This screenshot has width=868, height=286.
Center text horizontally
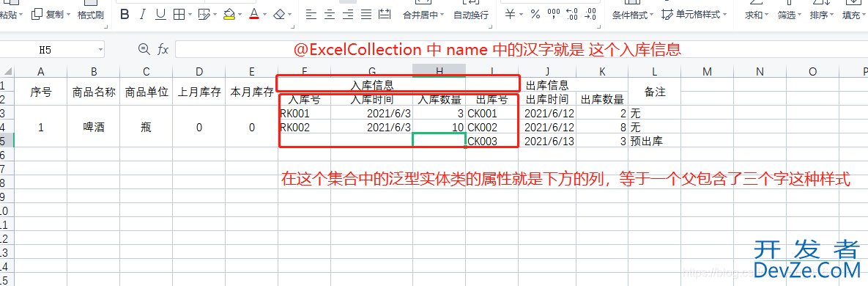click(330, 15)
